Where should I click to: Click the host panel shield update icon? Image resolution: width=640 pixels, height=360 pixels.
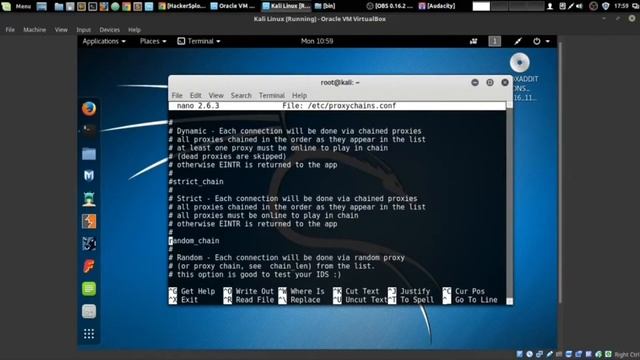[606, 6]
